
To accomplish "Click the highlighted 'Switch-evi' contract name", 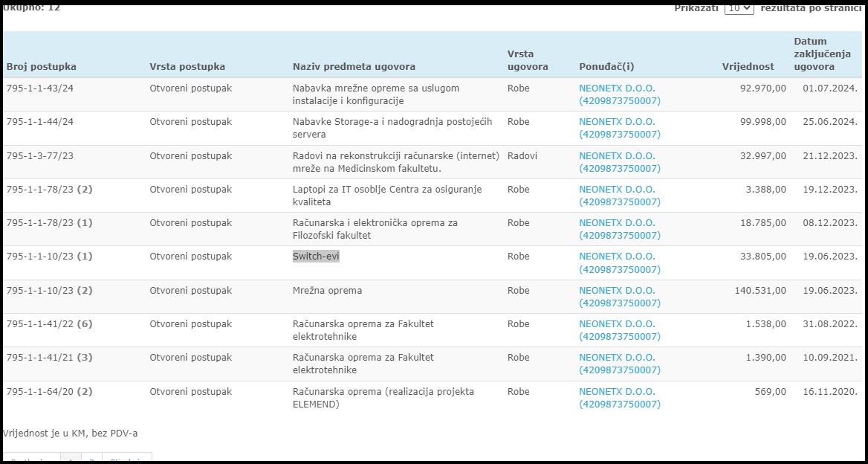I will (316, 257).
